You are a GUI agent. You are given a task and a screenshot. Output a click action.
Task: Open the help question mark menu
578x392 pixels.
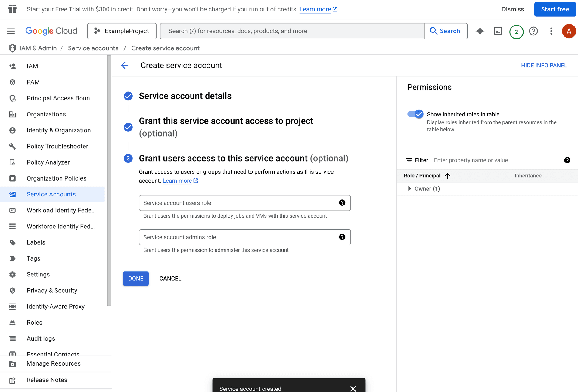coord(533,31)
